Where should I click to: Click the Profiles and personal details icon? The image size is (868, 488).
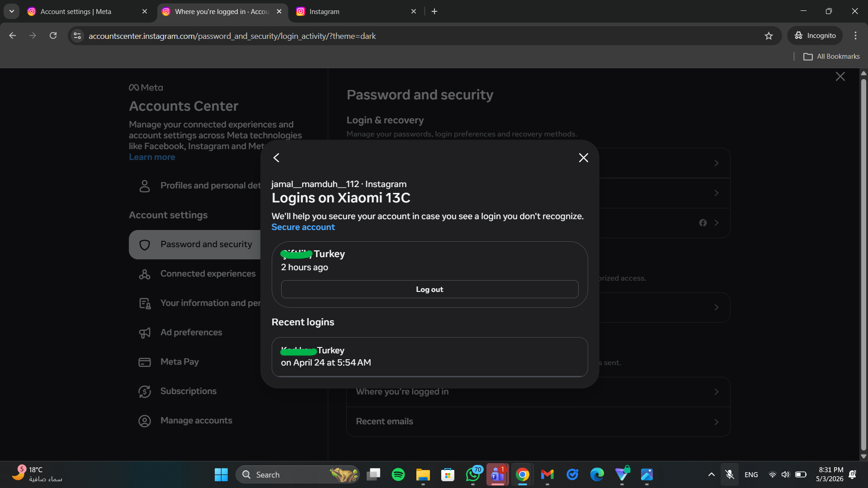click(x=145, y=186)
